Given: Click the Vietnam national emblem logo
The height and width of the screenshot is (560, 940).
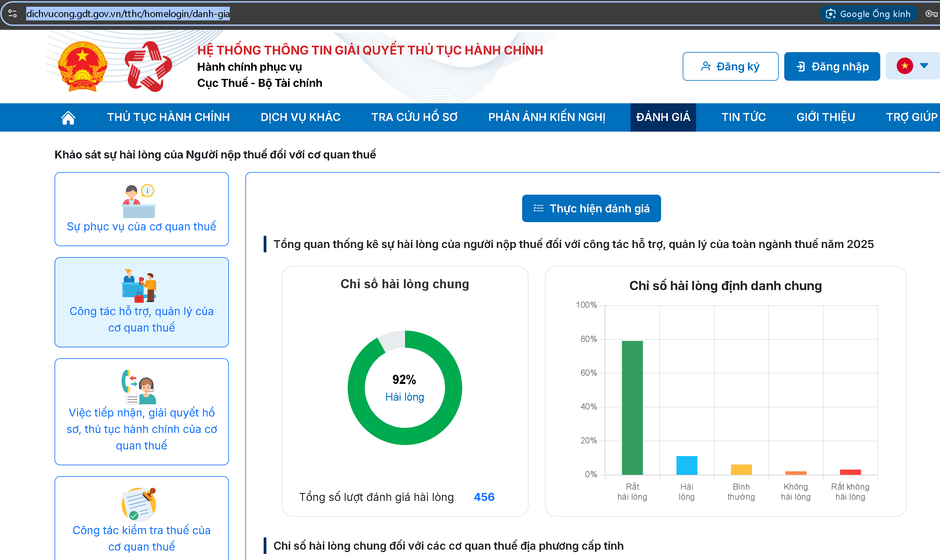Looking at the screenshot, I should click(82, 66).
